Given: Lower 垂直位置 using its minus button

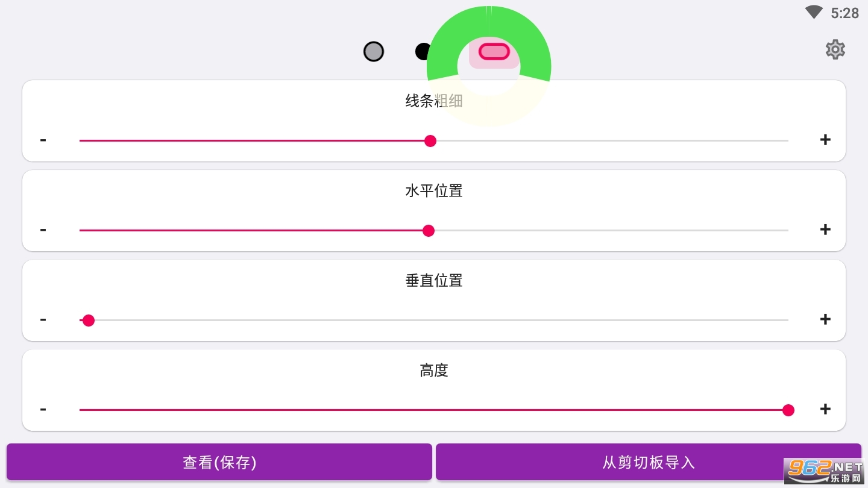Looking at the screenshot, I should pyautogui.click(x=43, y=319).
